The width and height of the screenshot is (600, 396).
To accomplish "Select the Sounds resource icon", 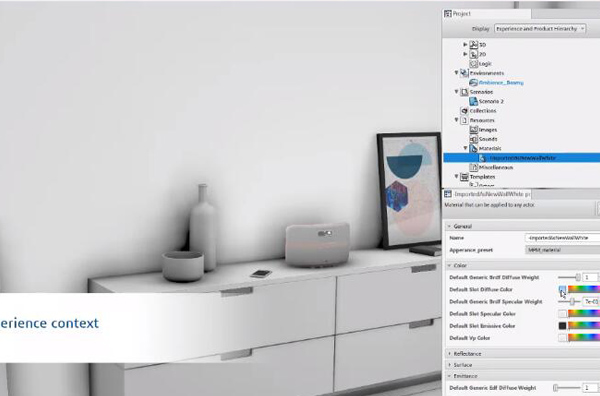I will [x=474, y=139].
